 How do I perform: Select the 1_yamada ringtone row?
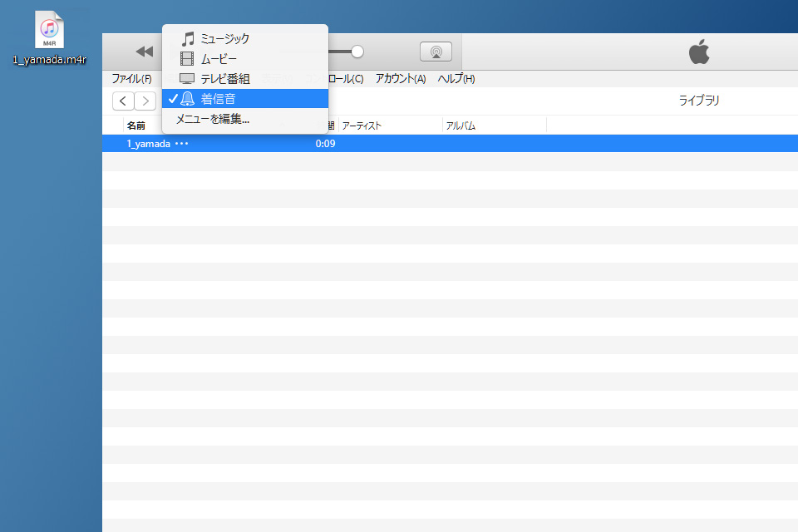point(450,144)
